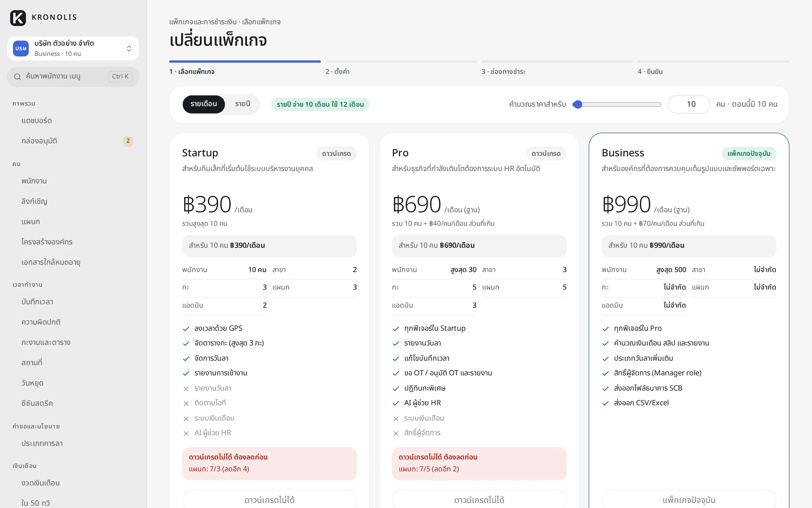Click Pro card's ดาวน์เกรดไม่ได้ button
The width and height of the screenshot is (812, 508).
point(479,499)
